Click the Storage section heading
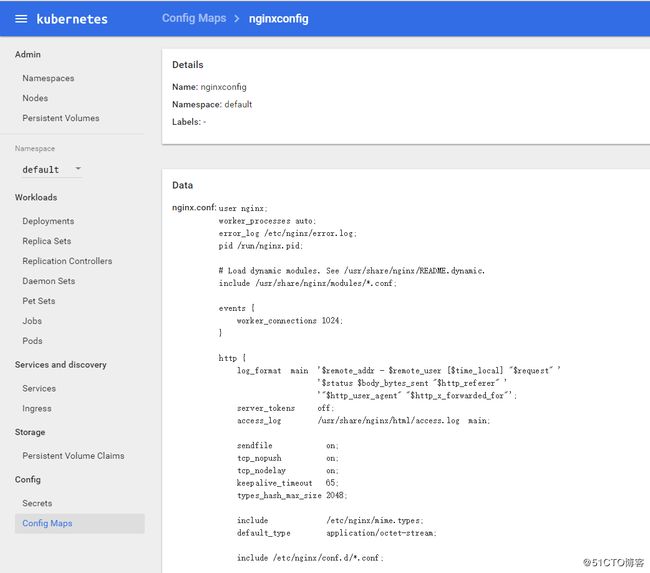 click(30, 432)
